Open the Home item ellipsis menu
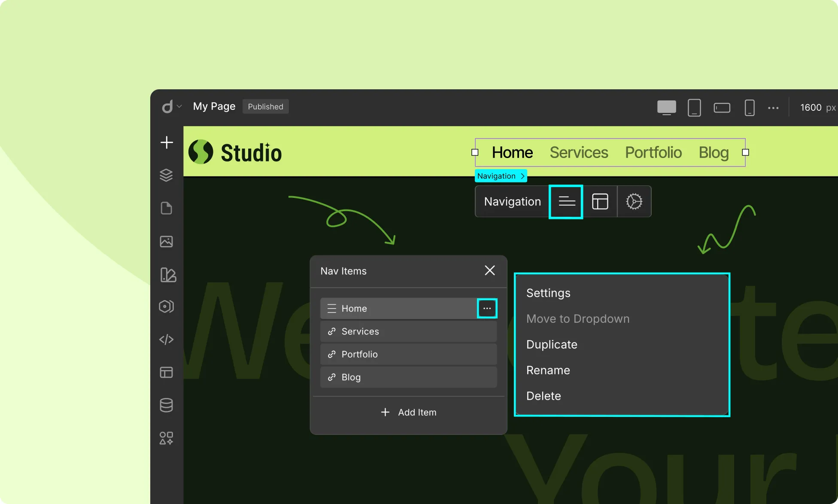Image resolution: width=838 pixels, height=504 pixels. [487, 308]
